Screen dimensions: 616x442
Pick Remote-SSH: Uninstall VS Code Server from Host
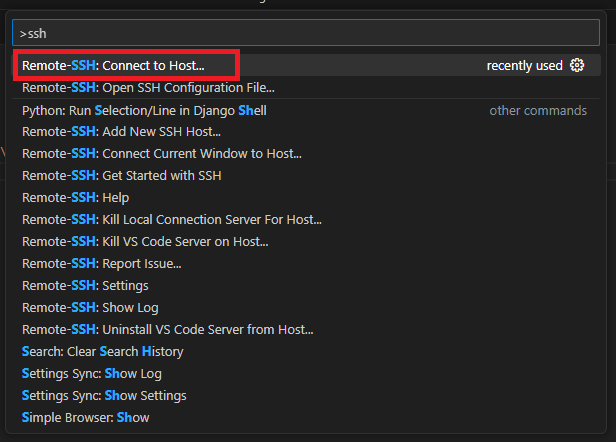pyautogui.click(x=306, y=330)
